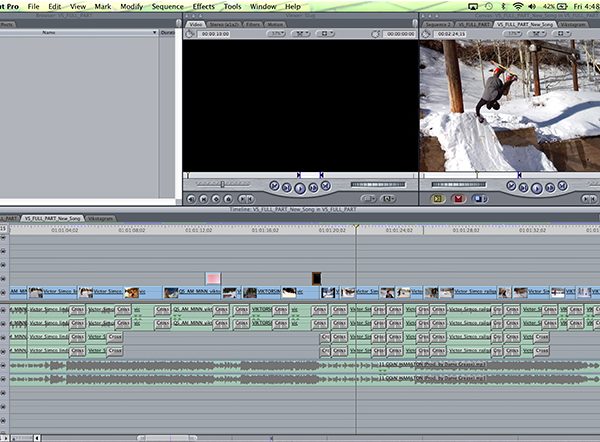Image resolution: width=600 pixels, height=442 pixels.
Task: Play In to Out in Canvas
Action: (523, 188)
